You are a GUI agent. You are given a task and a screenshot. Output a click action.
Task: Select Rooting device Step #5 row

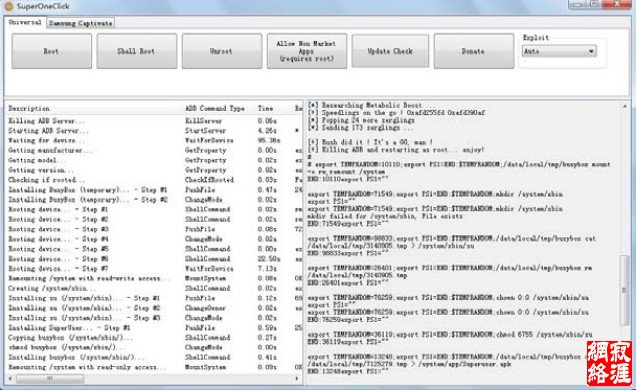click(154, 249)
